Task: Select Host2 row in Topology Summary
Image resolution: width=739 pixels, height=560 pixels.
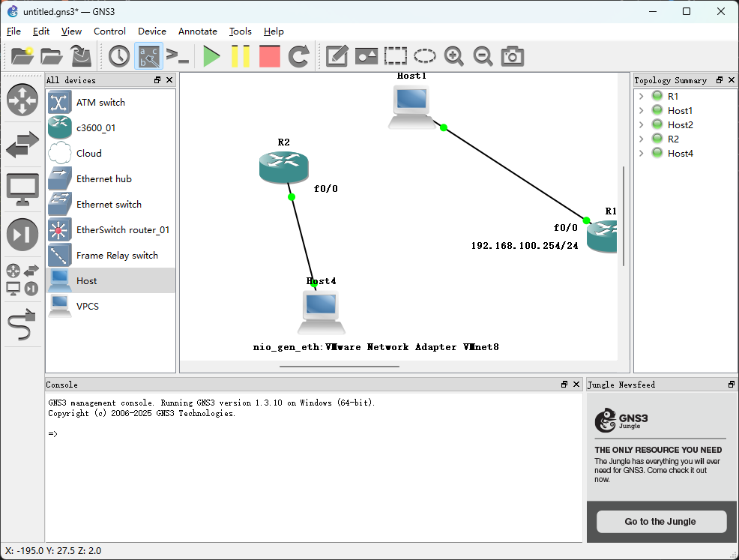Action: click(685, 124)
